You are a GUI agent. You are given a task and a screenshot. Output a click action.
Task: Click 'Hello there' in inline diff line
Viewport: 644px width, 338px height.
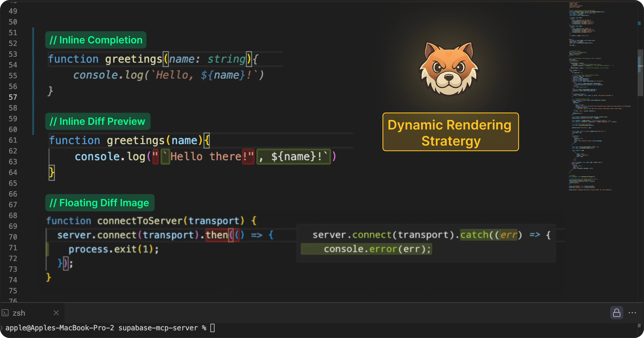[206, 157]
